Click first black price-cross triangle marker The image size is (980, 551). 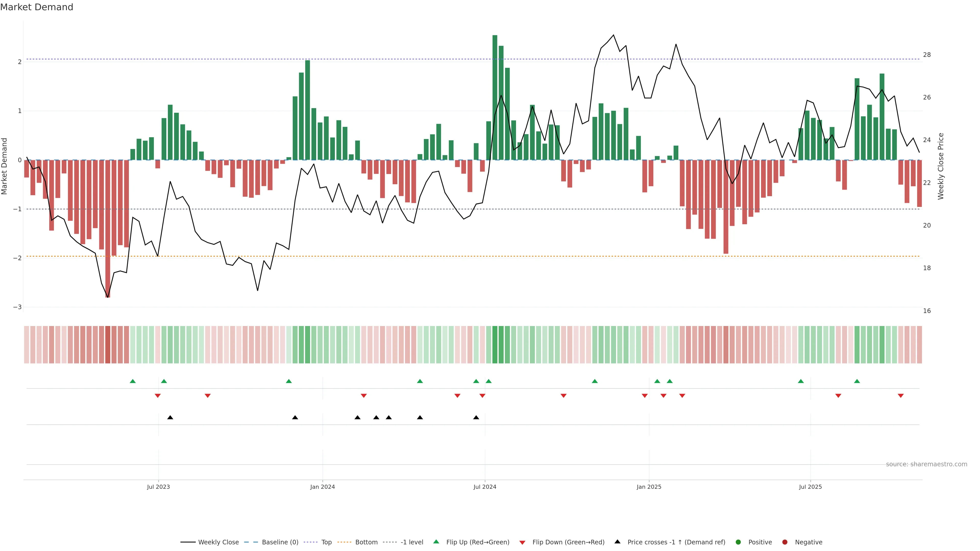point(170,418)
